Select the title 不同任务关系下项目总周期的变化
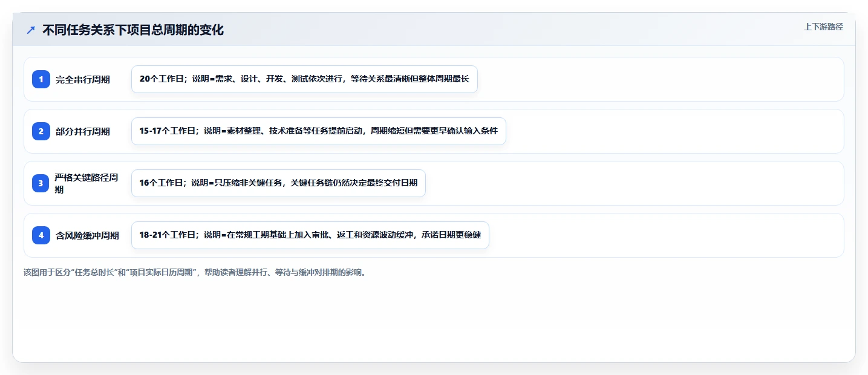This screenshot has height=375, width=868. [x=133, y=30]
